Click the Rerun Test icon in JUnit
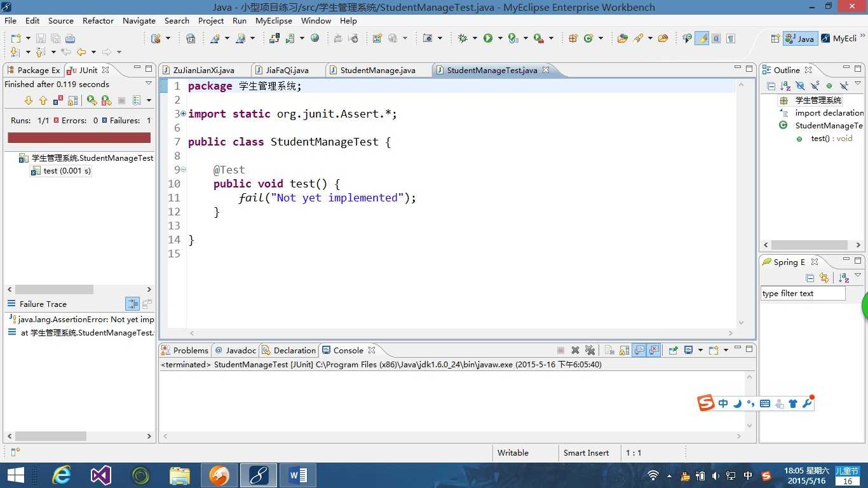 (x=92, y=100)
